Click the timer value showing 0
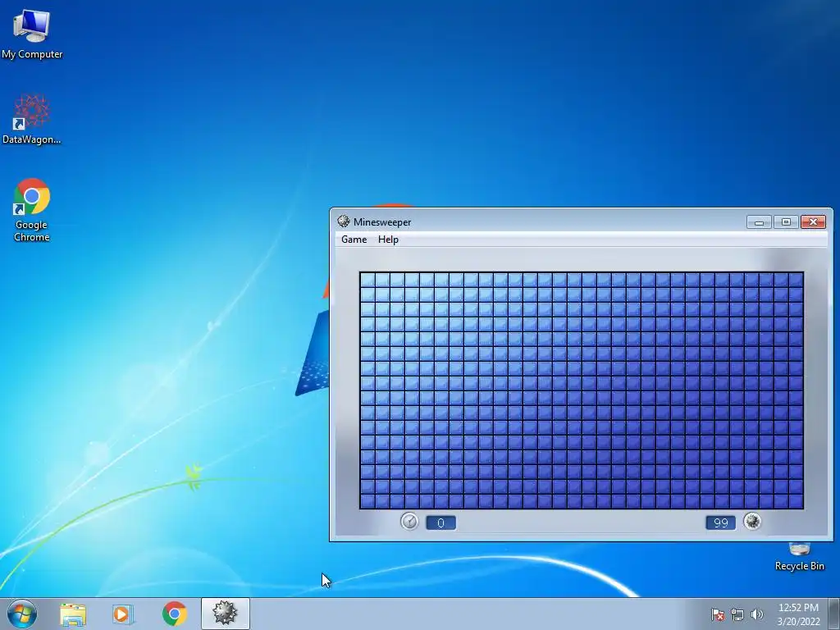Viewport: 840px width, 630px height. click(441, 523)
